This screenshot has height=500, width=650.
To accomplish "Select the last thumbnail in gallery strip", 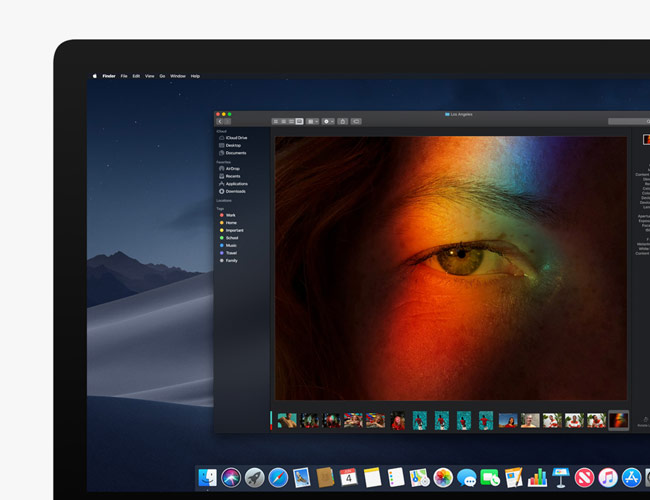I will [618, 420].
